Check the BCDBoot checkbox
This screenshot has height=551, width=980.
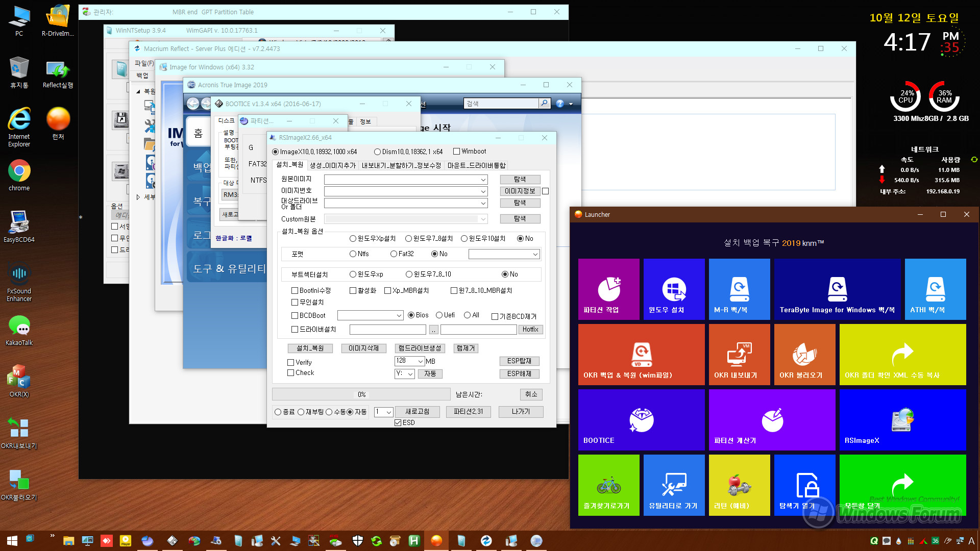pos(295,316)
